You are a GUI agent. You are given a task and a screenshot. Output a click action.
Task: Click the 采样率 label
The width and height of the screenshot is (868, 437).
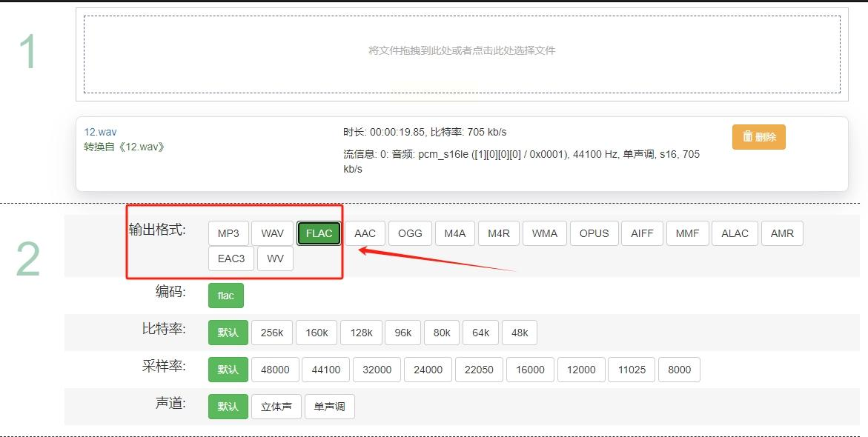pyautogui.click(x=164, y=366)
